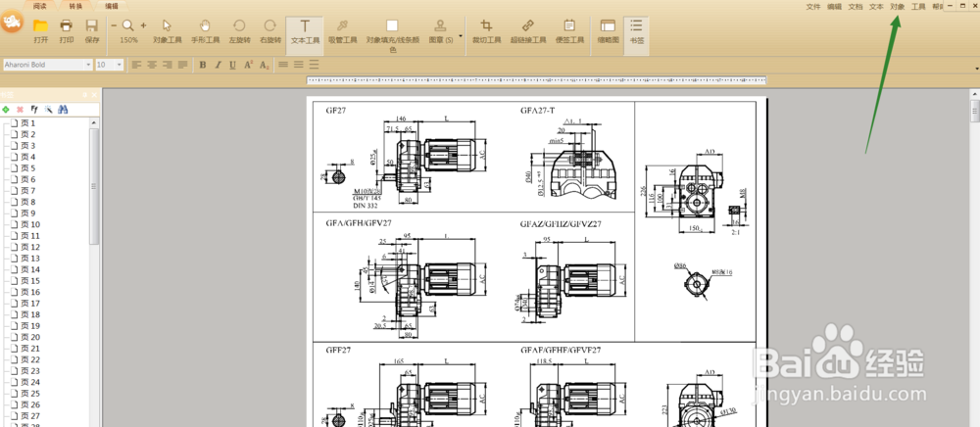Screen dimensions: 980x427
Task: Apply superscript formatting
Action: click(248, 65)
